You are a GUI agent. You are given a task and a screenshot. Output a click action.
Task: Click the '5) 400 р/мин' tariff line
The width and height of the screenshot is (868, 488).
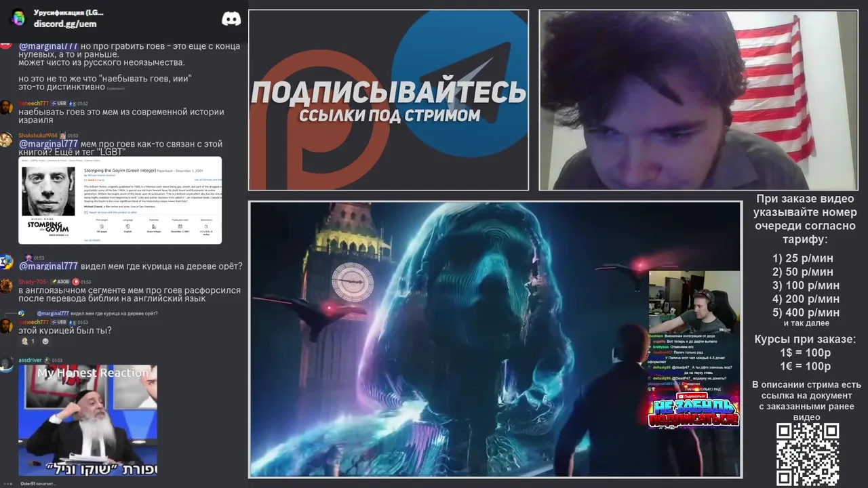[806, 312]
